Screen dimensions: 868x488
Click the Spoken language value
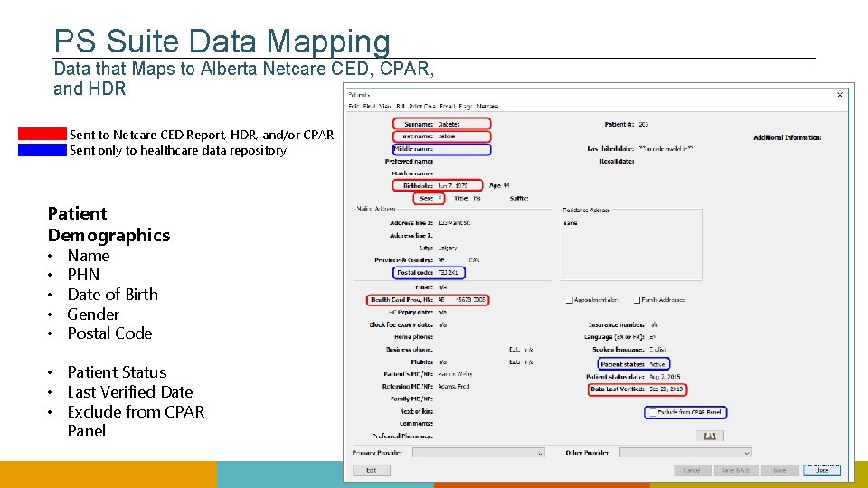pos(658,350)
